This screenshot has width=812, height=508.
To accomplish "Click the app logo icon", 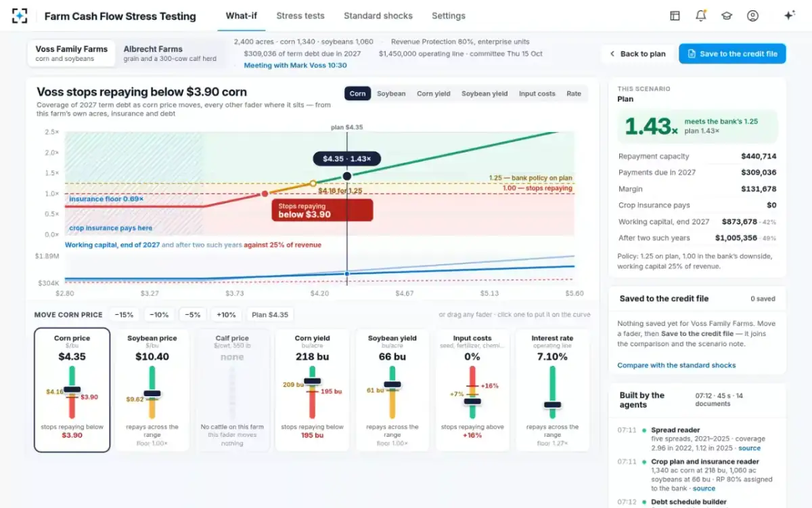I will point(20,16).
